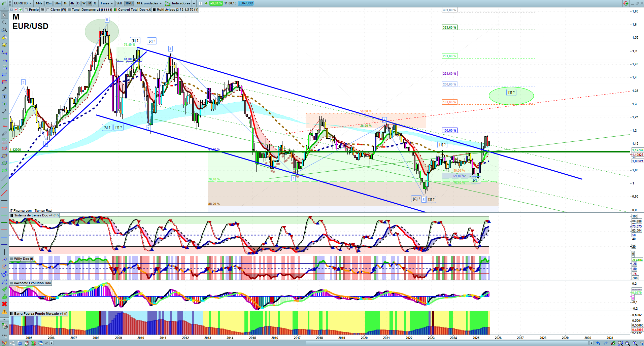This screenshot has width=644, height=346.
Task: Click the undo arrow in bottom bar
Action: [x=598, y=343]
